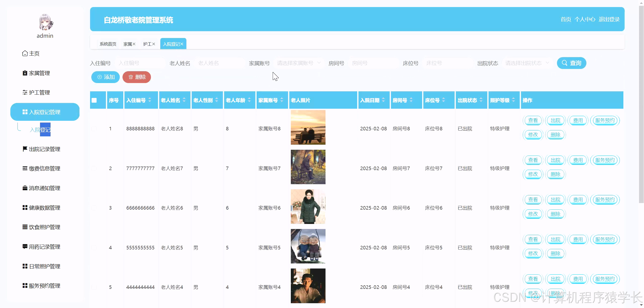The width and height of the screenshot is (644, 308).
Task: Click the 饮食照护管理 grid icon
Action: pos(25,227)
